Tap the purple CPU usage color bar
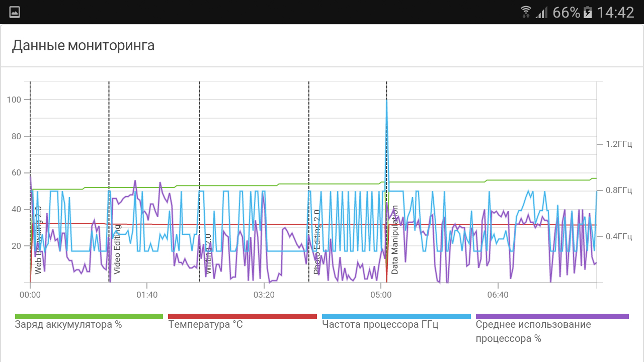The image size is (644, 362). tap(552, 316)
